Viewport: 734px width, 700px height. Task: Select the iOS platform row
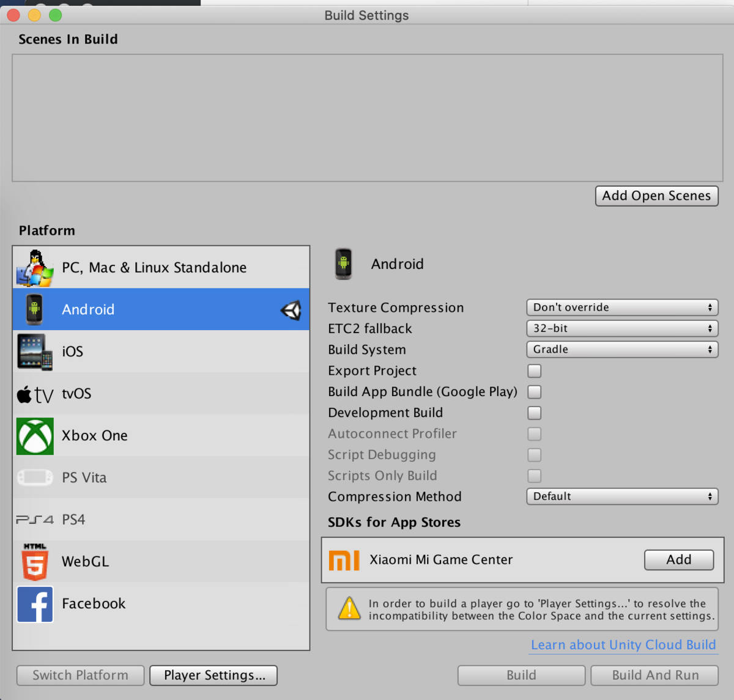161,352
